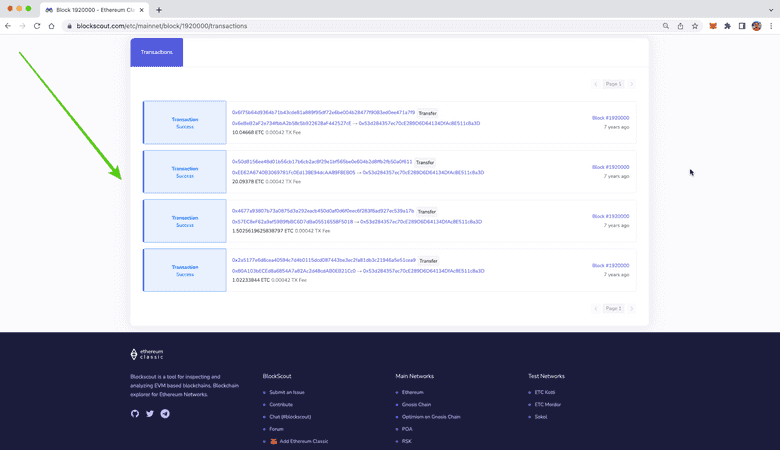Screen dimensions: 780x450
Task: Go to next page using top pagination arrow
Action: click(632, 84)
